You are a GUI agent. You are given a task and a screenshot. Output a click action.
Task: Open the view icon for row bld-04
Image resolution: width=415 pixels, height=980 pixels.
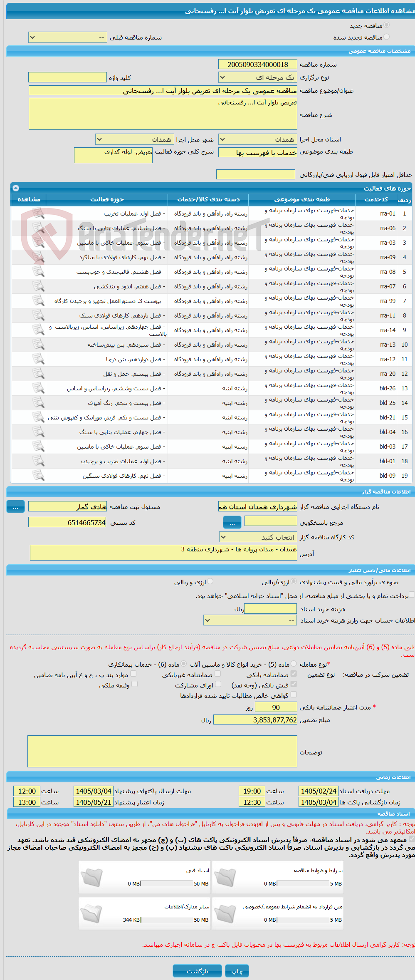[38, 432]
